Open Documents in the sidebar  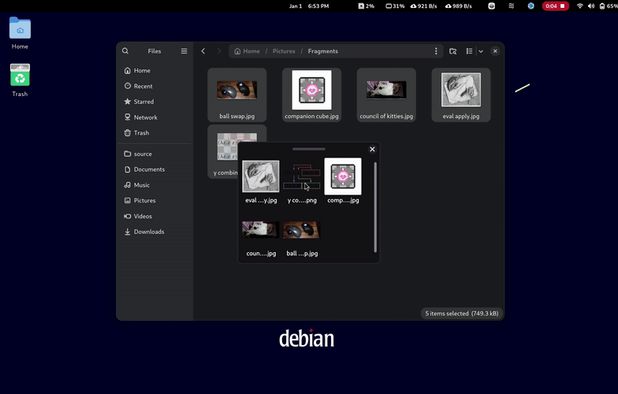(155, 169)
